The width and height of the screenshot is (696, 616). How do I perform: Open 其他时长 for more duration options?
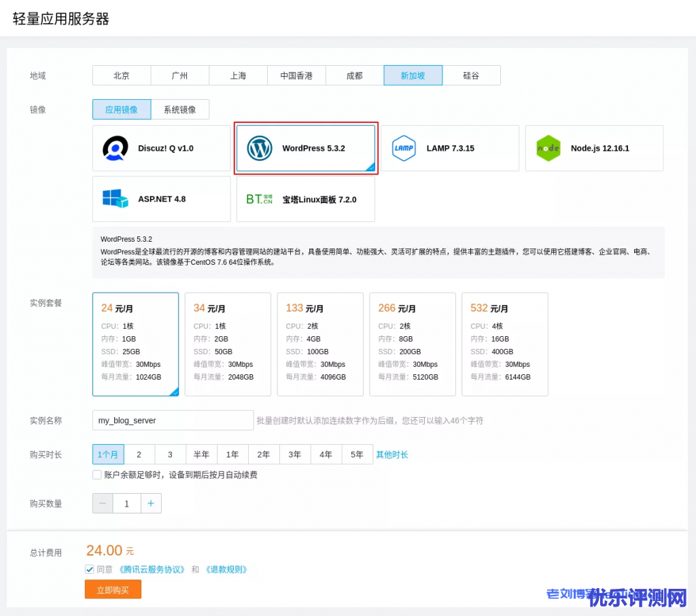(392, 454)
